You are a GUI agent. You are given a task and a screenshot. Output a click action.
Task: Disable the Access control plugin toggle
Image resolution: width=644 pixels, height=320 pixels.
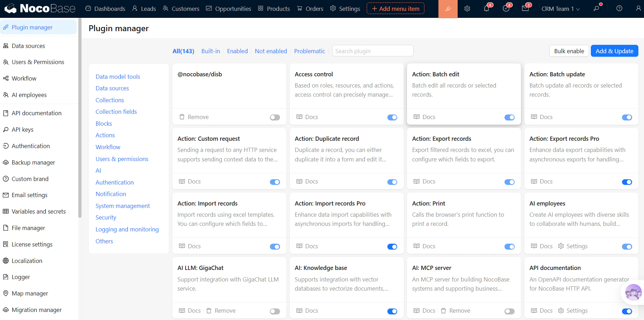(392, 117)
